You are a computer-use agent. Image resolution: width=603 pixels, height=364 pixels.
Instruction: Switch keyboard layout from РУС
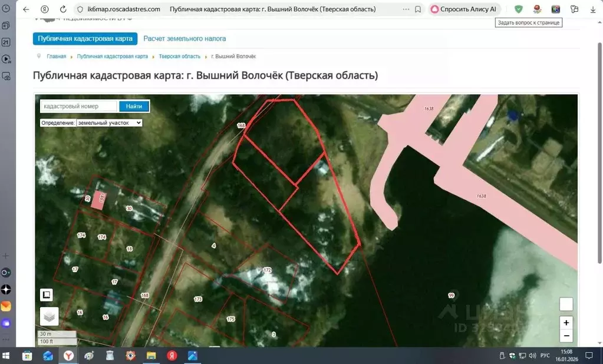tap(544, 356)
